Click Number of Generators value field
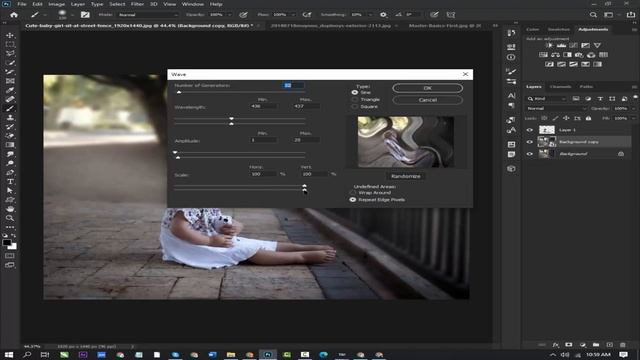The image size is (640, 360). pyautogui.click(x=292, y=85)
